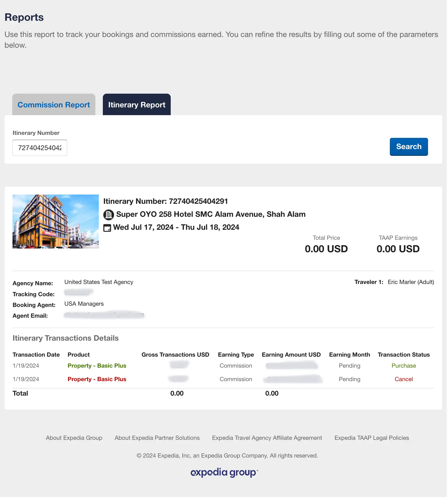Click the Earning Amount USD column header

[291, 355]
